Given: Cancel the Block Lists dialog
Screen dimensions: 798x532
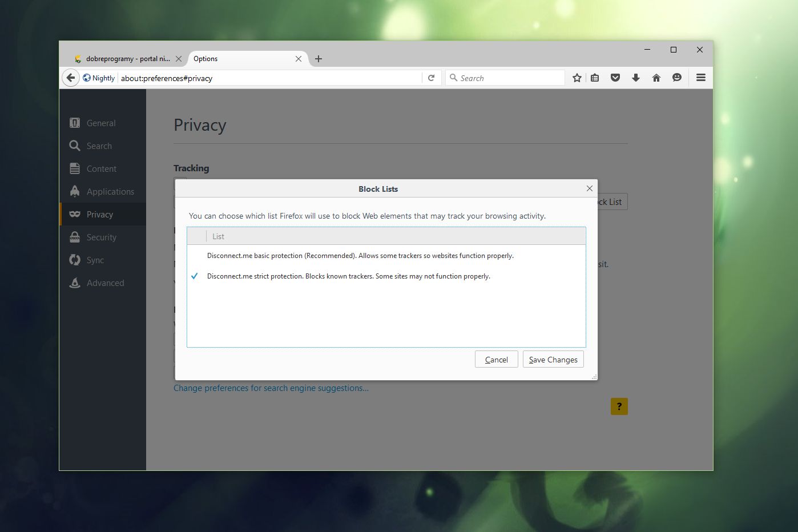Looking at the screenshot, I should (497, 360).
